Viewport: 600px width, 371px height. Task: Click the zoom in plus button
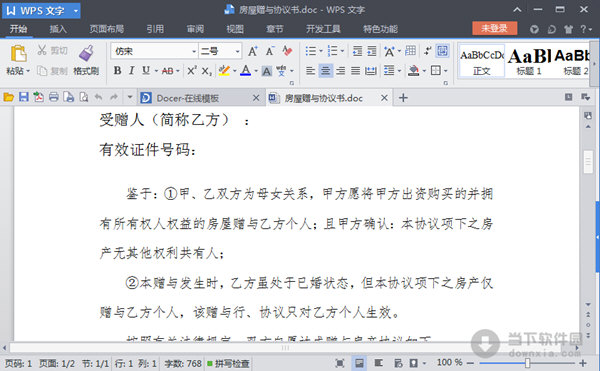tap(583, 363)
